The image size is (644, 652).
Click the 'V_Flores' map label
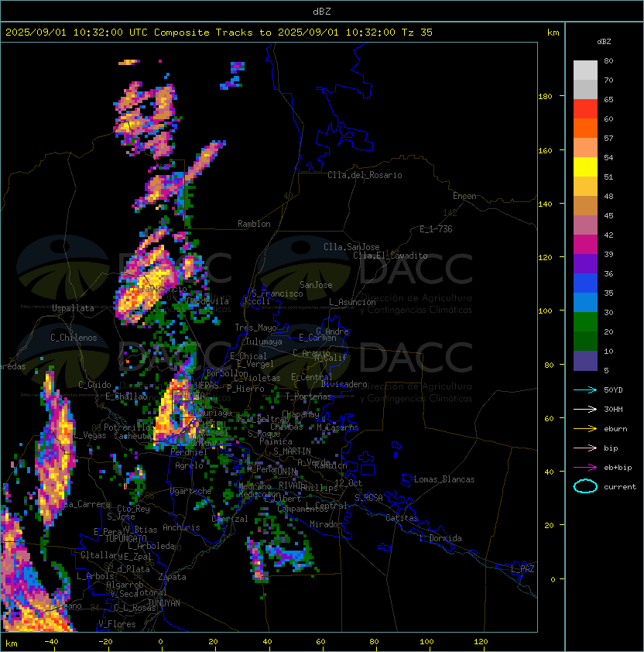[x=117, y=624]
